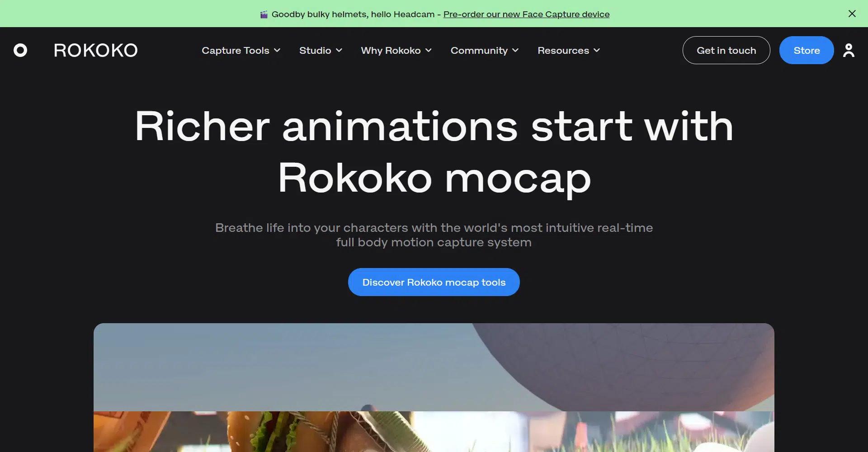Image resolution: width=868 pixels, height=452 pixels.
Task: Open the Capture Tools menu label
Action: click(x=235, y=50)
